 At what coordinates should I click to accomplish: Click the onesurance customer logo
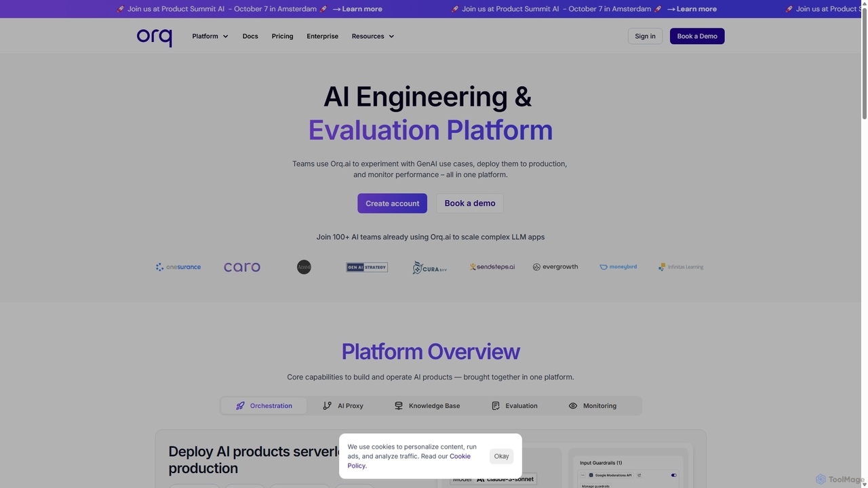click(x=178, y=267)
